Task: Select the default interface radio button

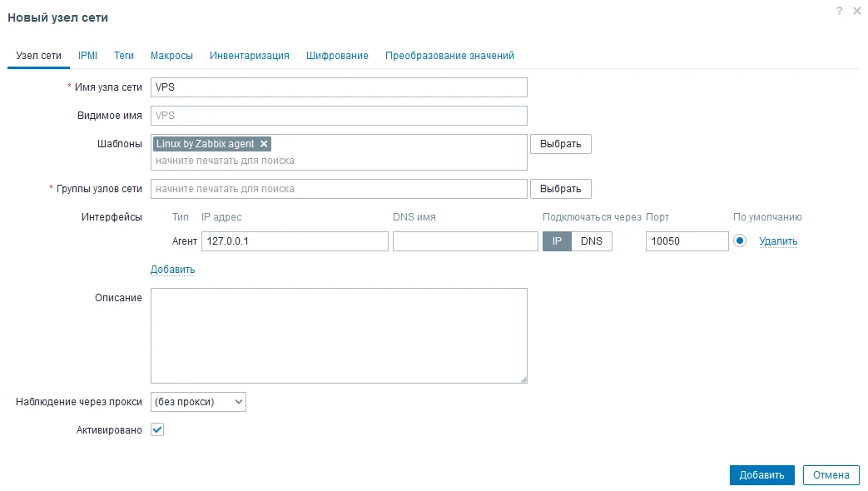Action: (740, 241)
